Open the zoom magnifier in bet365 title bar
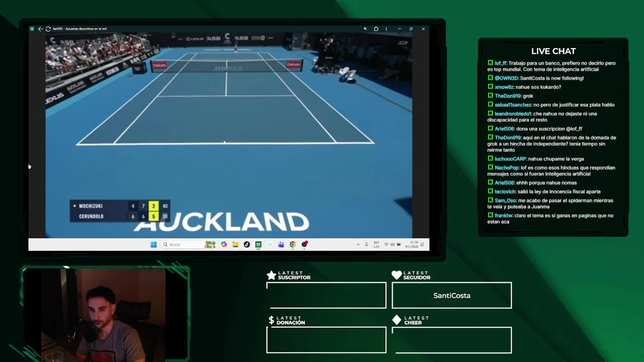The width and height of the screenshot is (644, 362). 365,29
